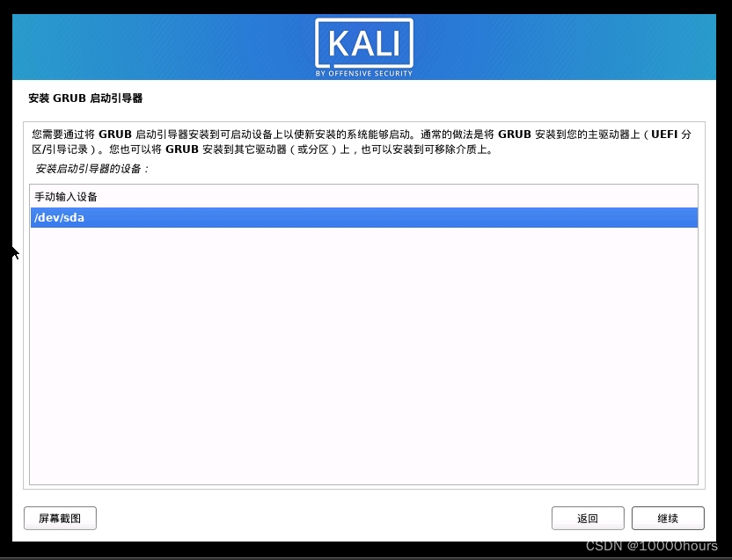Go back with the 返回 button
The height and width of the screenshot is (560, 732).
click(588, 518)
